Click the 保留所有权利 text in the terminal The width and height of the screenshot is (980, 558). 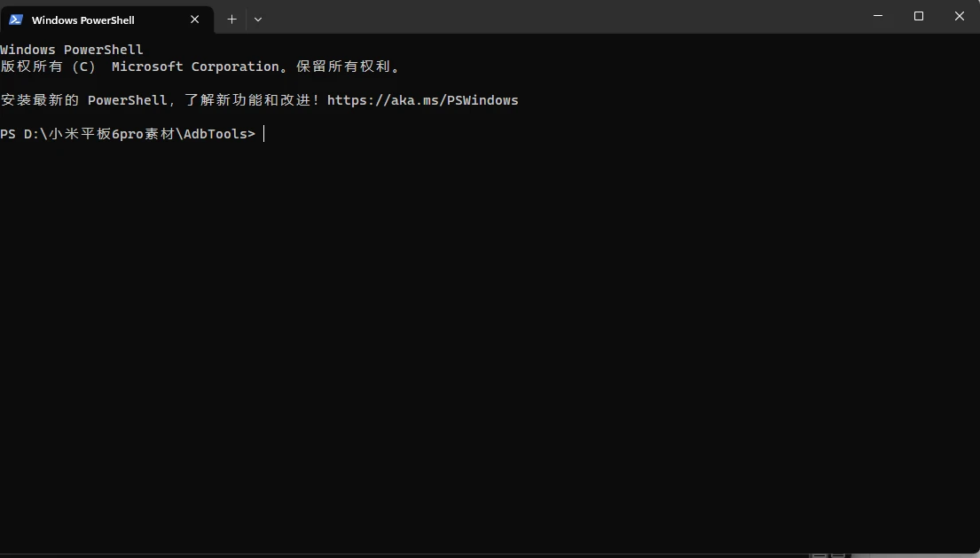[x=344, y=67]
